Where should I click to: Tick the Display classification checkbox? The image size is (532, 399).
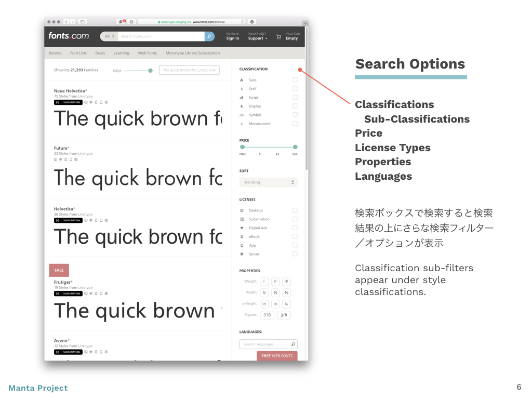coord(295,106)
